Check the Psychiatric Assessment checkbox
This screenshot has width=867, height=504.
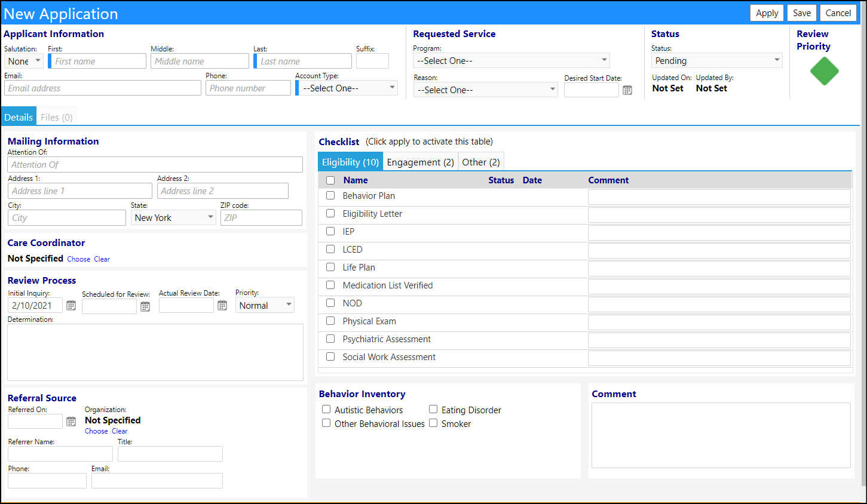[x=330, y=339]
